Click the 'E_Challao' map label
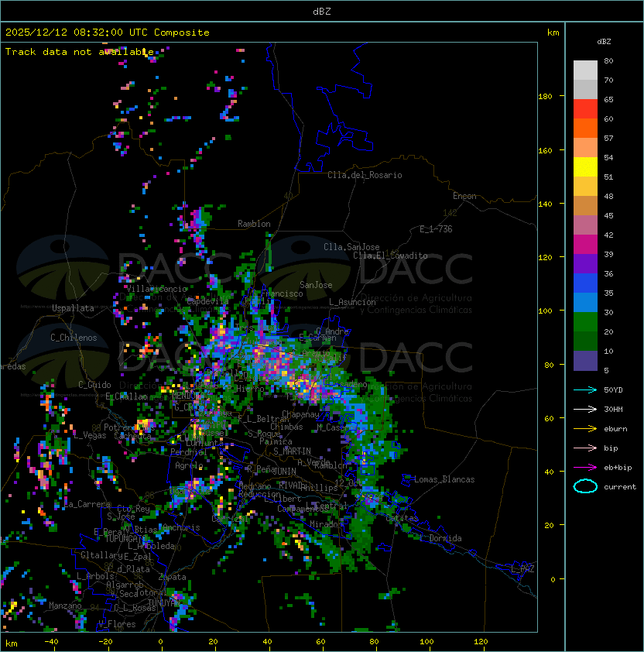 (126, 396)
